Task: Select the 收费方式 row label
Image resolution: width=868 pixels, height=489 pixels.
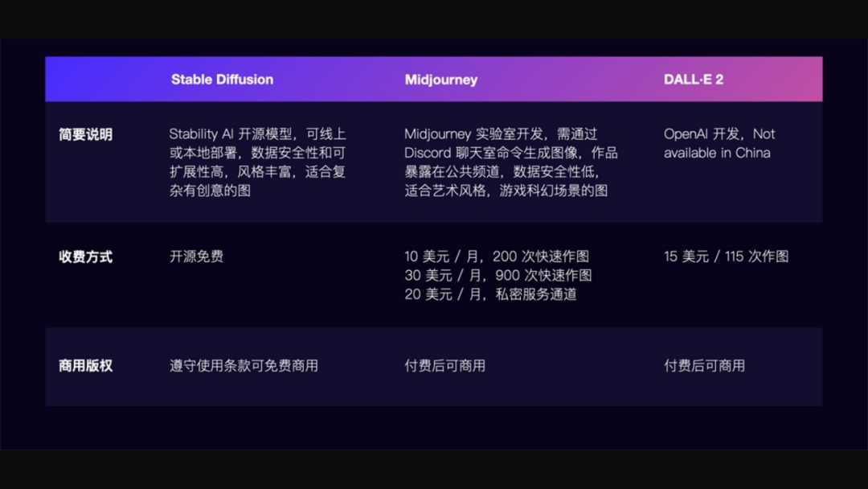Action: [86, 257]
